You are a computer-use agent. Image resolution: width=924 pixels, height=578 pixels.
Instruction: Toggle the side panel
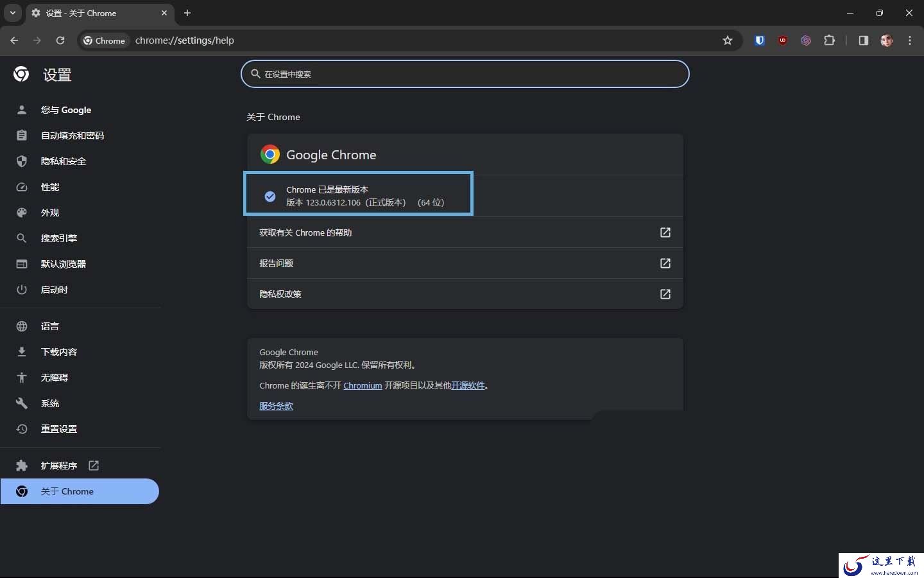(x=864, y=40)
